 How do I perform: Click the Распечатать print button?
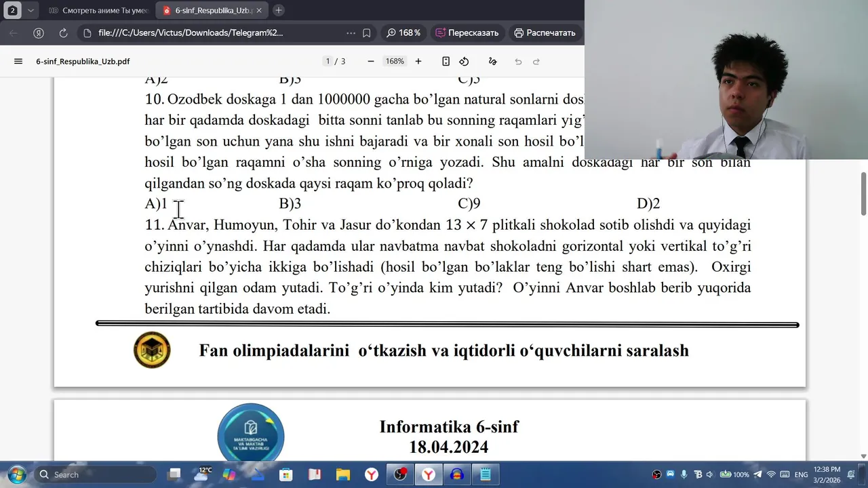pos(545,33)
